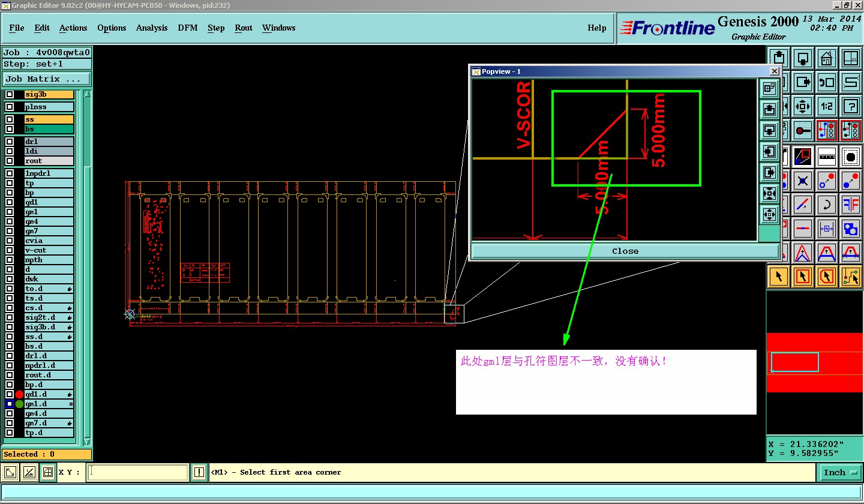Select the ruler measure tool
Screen dimensions: 864x504
coord(827,157)
